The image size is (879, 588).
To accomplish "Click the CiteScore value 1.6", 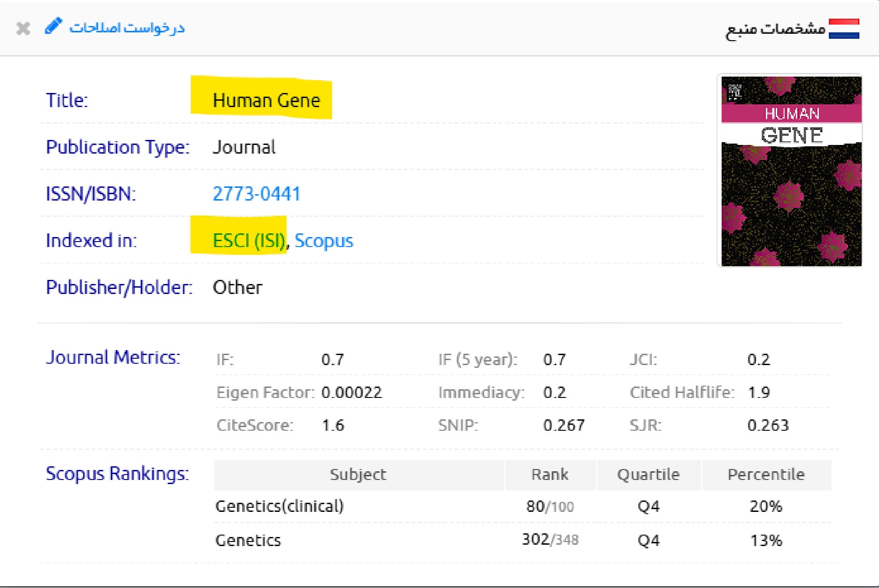I will point(333,425).
